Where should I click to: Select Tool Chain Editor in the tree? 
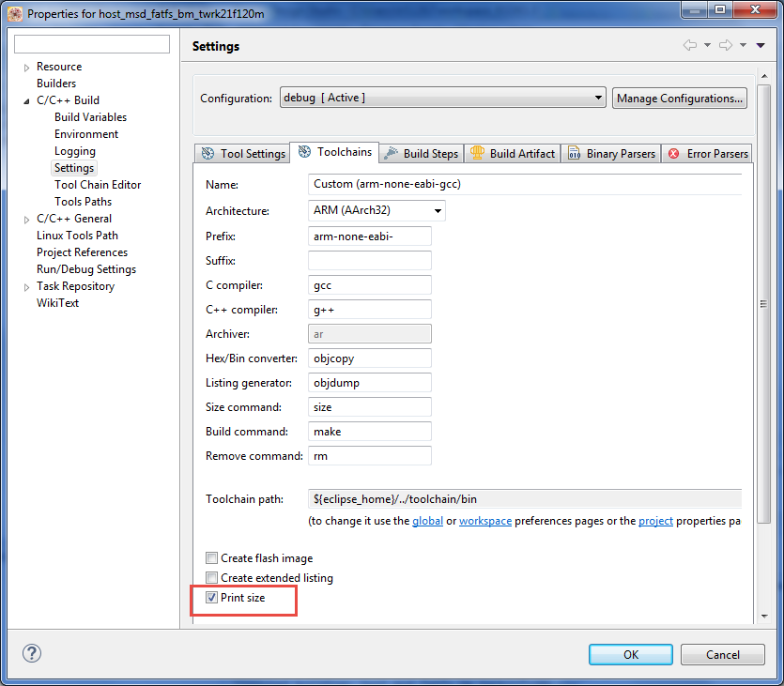tap(98, 184)
